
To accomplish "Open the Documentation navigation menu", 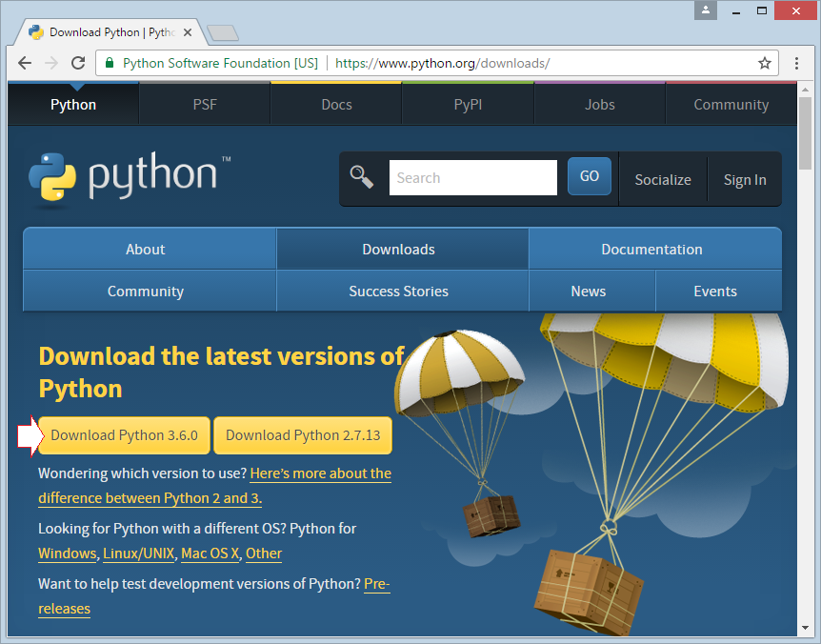I will point(655,249).
